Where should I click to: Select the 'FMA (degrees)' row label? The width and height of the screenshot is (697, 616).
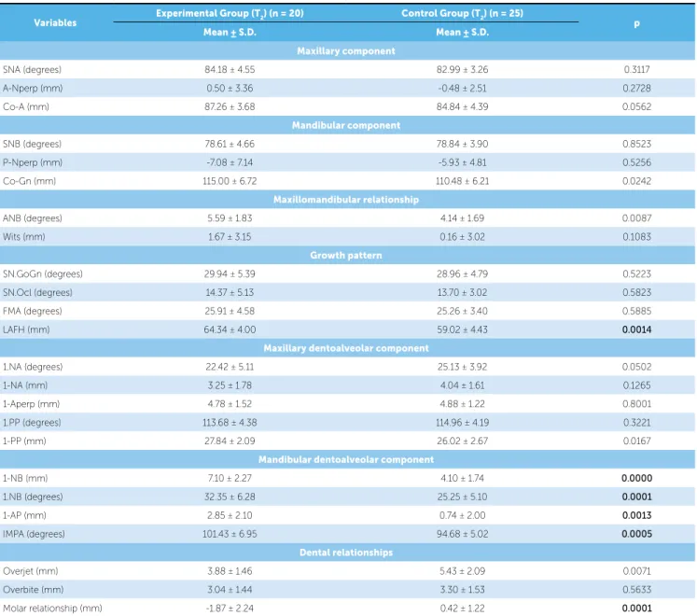[33, 312]
